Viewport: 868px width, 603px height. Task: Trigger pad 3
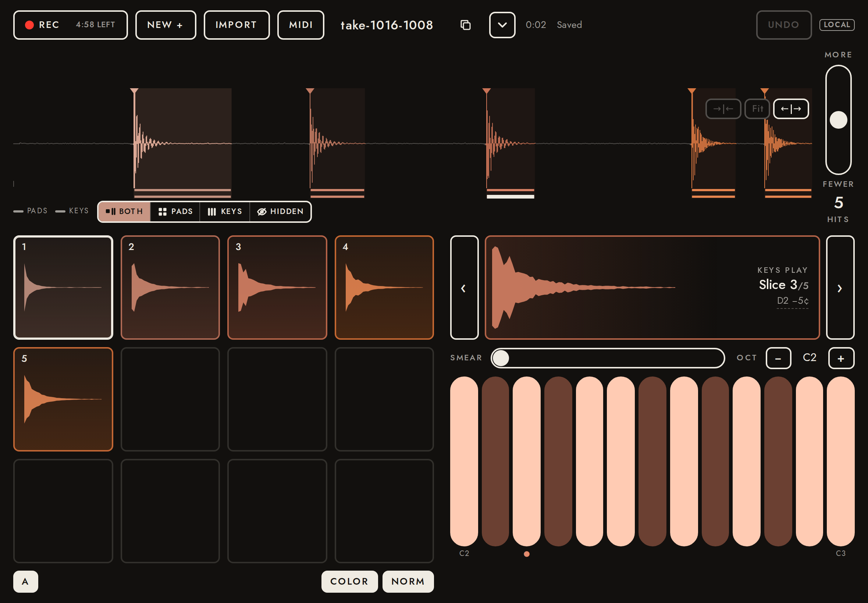point(277,288)
